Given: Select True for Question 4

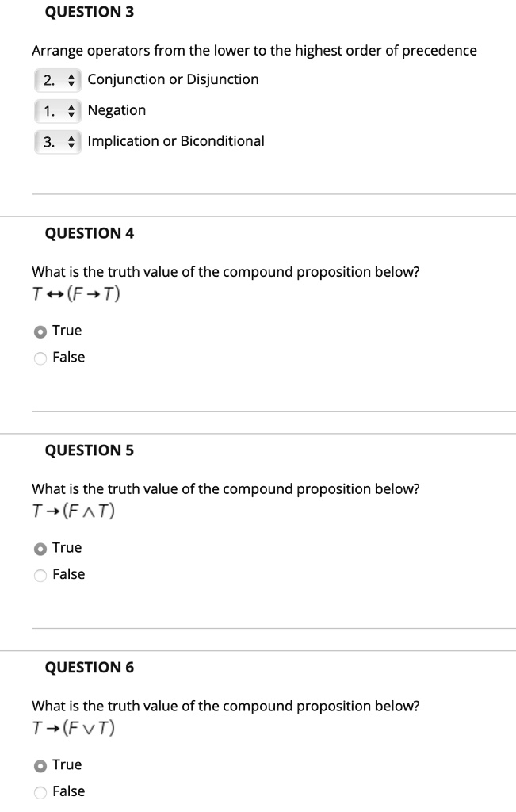Looking at the screenshot, I should pos(39,330).
